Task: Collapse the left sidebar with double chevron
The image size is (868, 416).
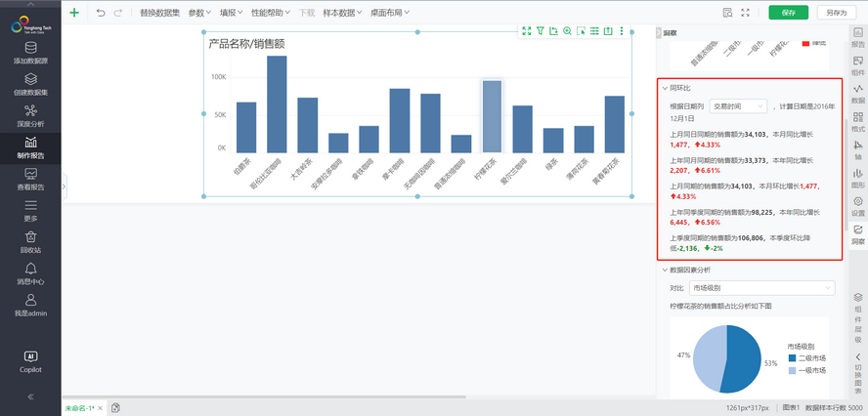Action: coord(30,396)
